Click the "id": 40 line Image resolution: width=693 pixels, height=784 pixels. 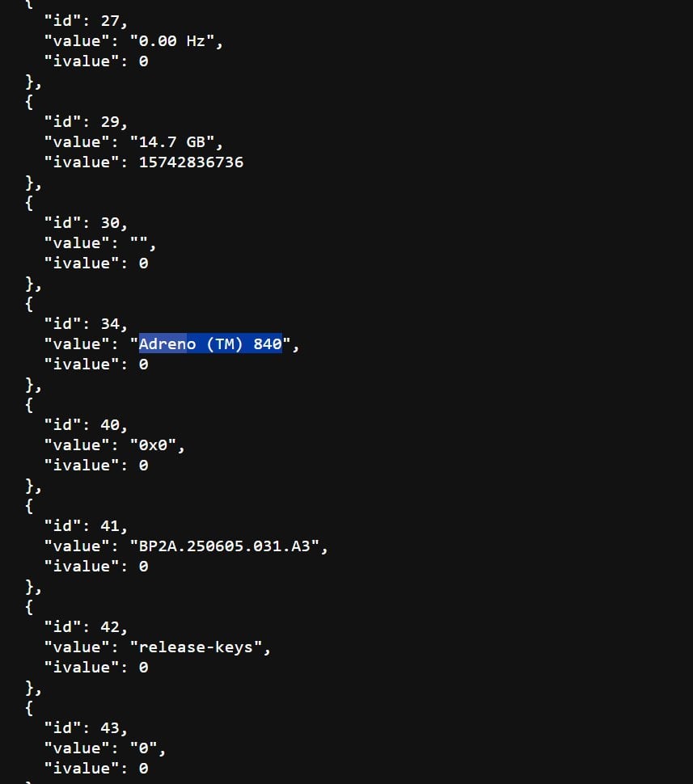point(86,425)
